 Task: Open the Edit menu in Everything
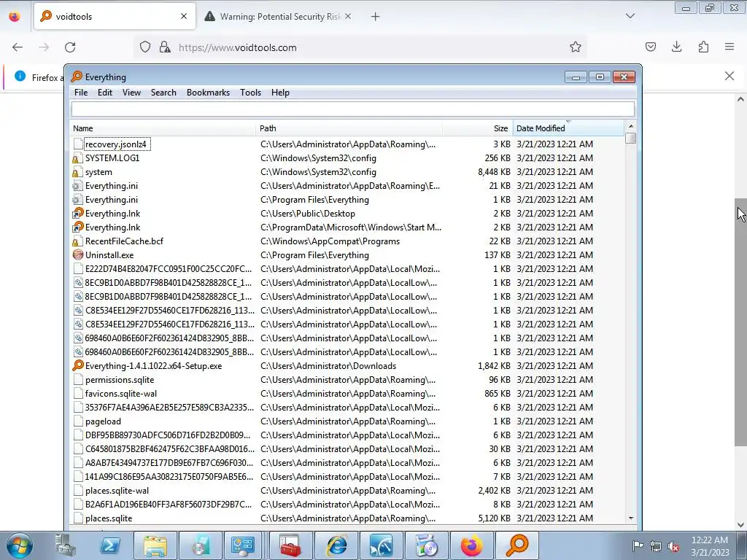tap(105, 93)
